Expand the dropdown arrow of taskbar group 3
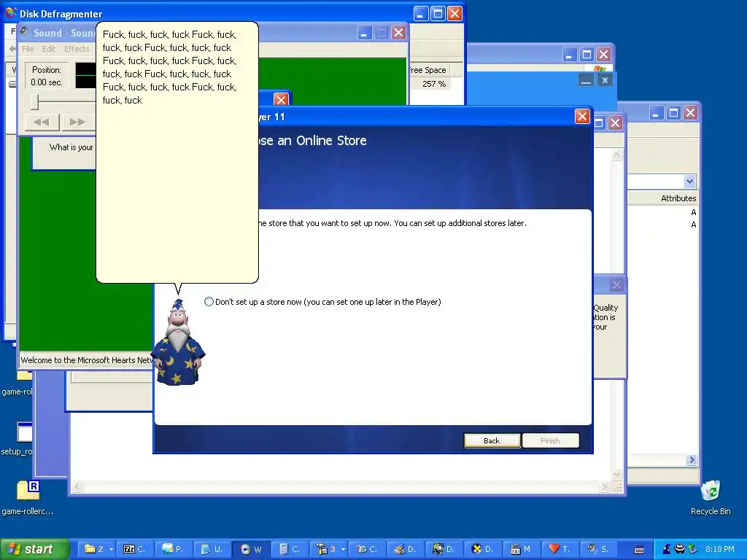Viewport: 747px width, 560px height. (343, 550)
